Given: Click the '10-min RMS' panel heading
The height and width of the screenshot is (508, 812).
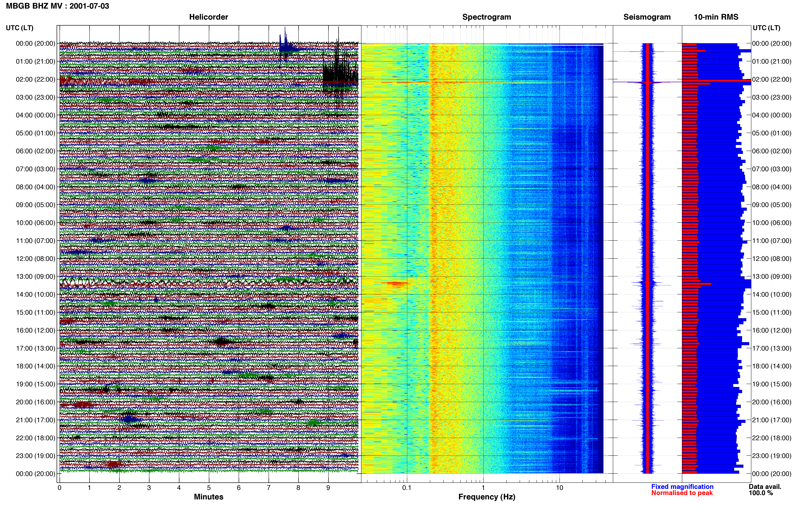Looking at the screenshot, I should point(716,17).
